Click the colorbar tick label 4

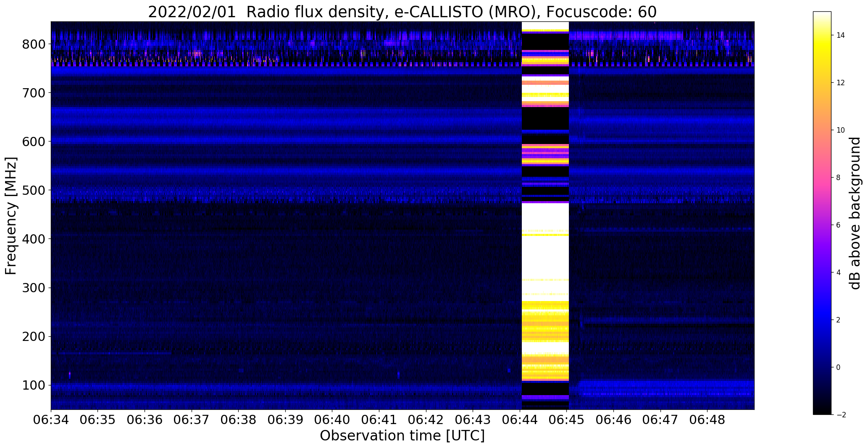[838, 272]
